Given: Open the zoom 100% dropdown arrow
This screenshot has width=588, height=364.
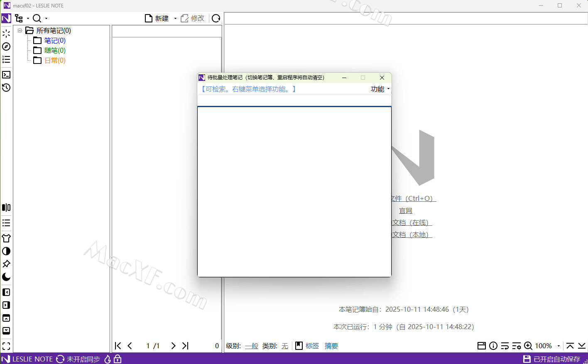Looking at the screenshot, I should point(559,346).
